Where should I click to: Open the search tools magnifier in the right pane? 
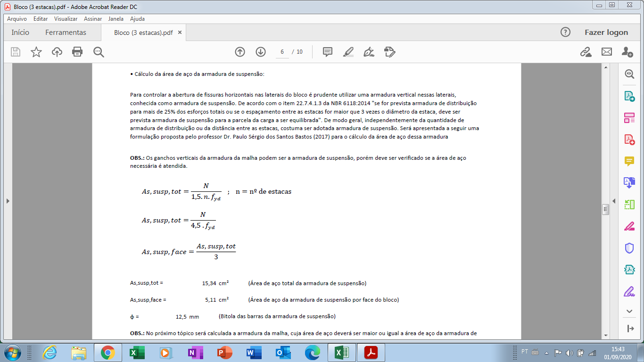[629, 74]
